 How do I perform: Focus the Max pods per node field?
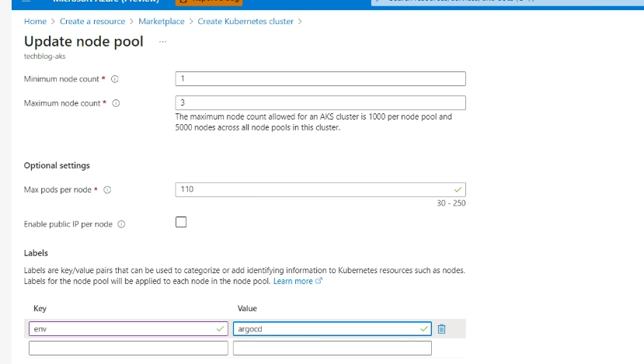tap(321, 189)
